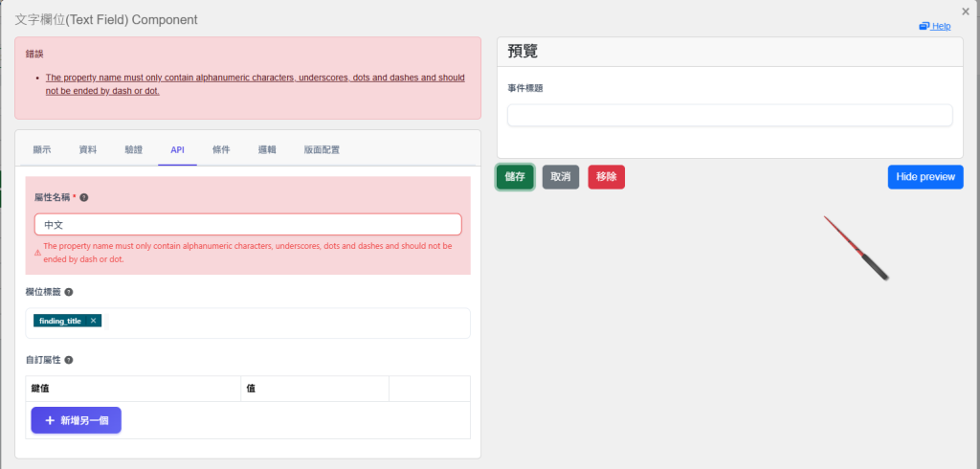Screen dimensions: 980x469
Task: Open the 邏輯 tab
Action: (x=267, y=150)
